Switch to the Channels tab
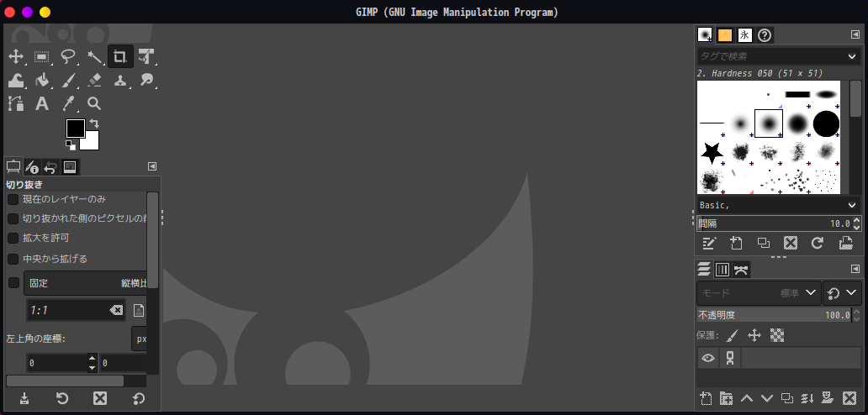This screenshot has width=868, height=415. 722,270
